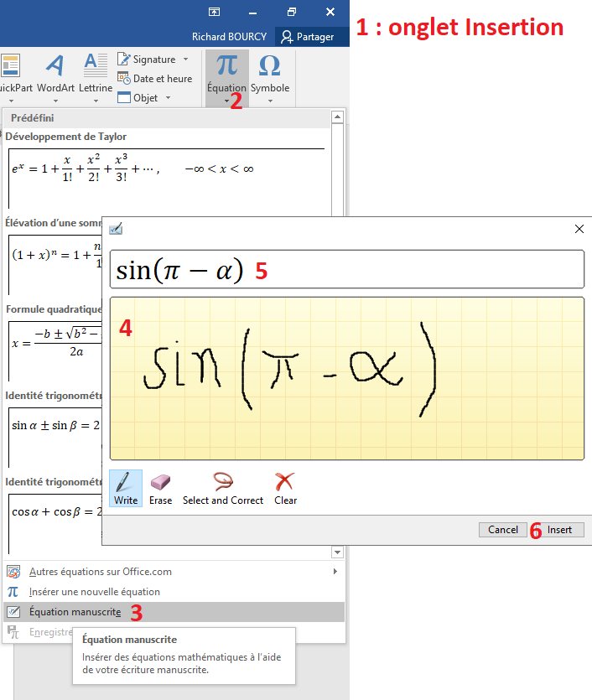Image resolution: width=592 pixels, height=700 pixels.
Task: Click the Insert button
Action: pyautogui.click(x=559, y=530)
